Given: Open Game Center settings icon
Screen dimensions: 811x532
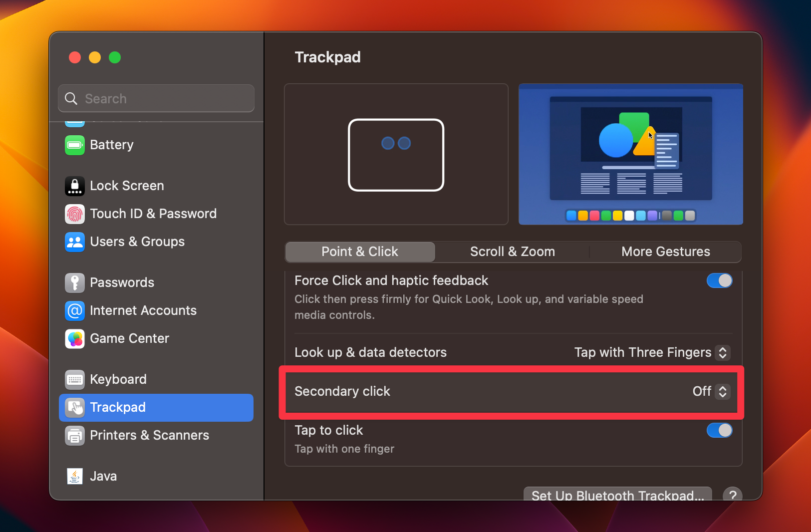Looking at the screenshot, I should [x=75, y=339].
